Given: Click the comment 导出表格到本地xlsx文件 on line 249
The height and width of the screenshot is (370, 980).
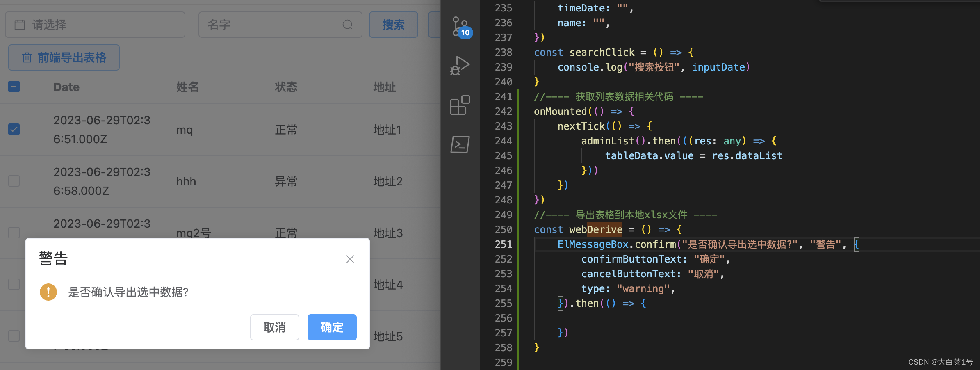Looking at the screenshot, I should pyautogui.click(x=631, y=215).
